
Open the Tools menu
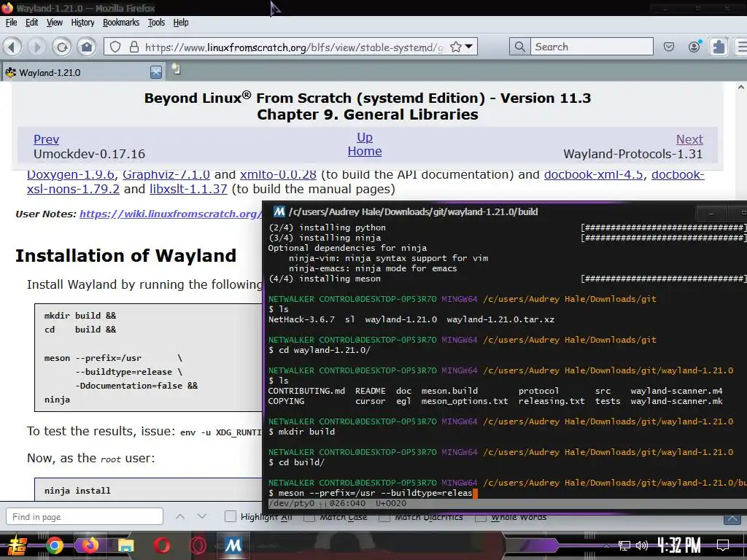[x=156, y=23]
